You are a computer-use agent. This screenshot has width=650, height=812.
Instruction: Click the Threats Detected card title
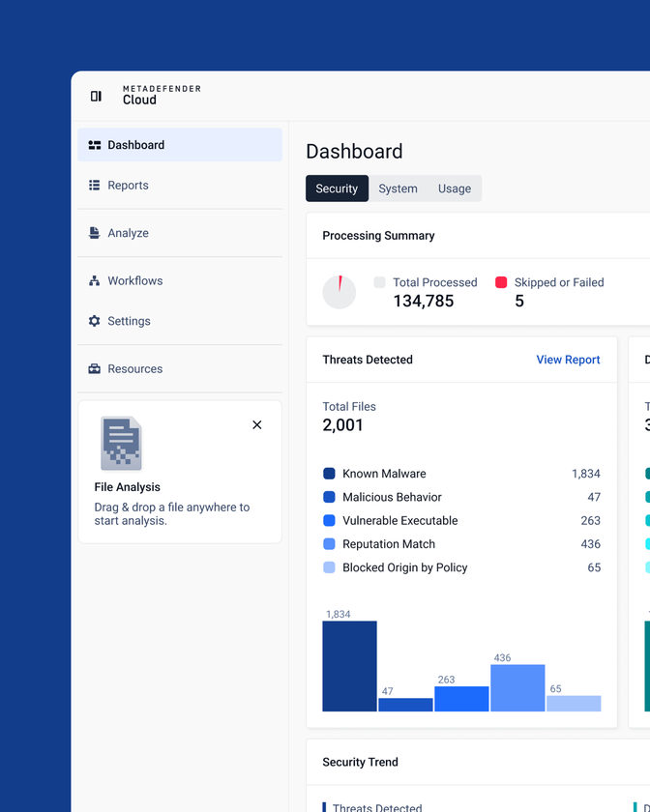point(368,360)
